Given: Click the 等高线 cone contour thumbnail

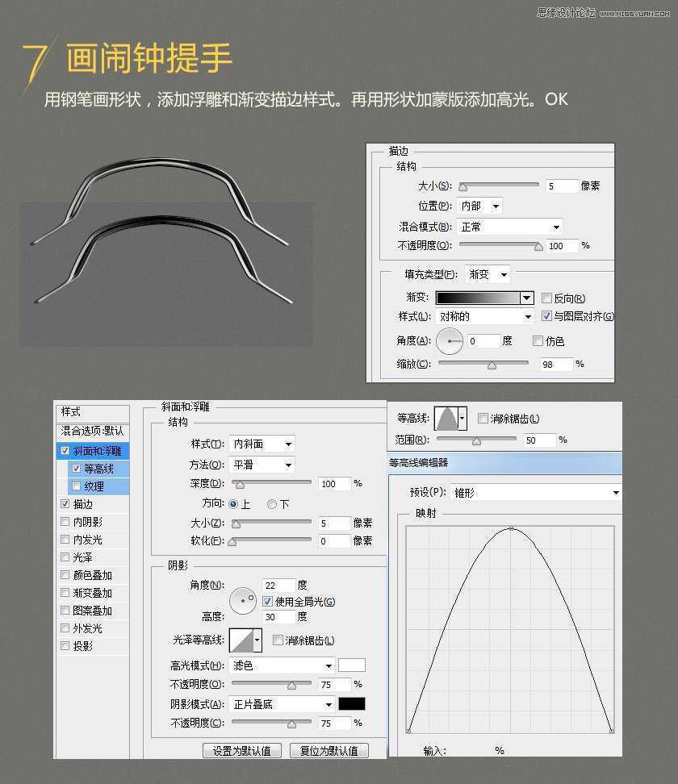Looking at the screenshot, I should tap(446, 418).
